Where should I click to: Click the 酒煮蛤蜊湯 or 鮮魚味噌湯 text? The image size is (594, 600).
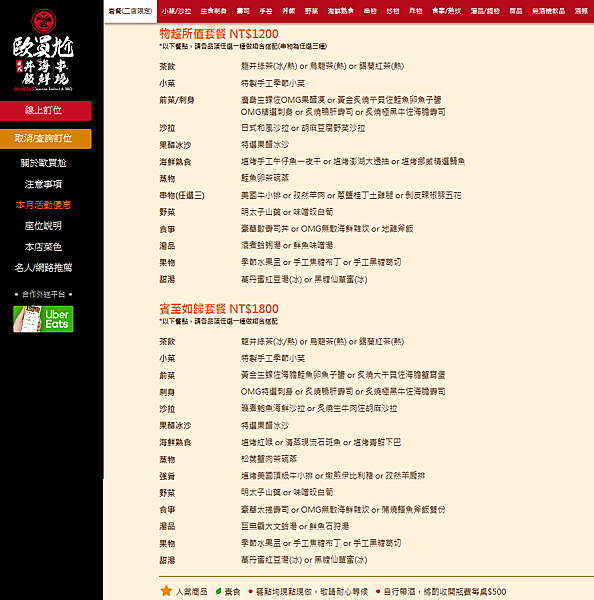coord(287,245)
